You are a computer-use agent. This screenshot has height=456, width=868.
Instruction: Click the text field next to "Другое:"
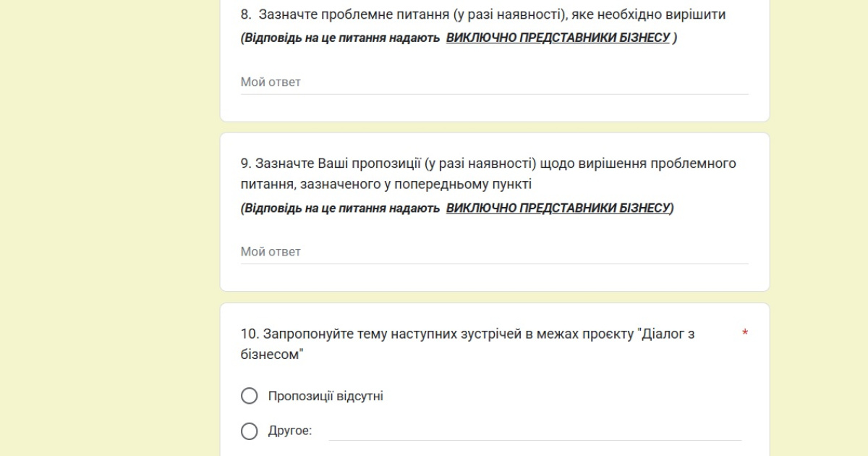[x=535, y=431]
